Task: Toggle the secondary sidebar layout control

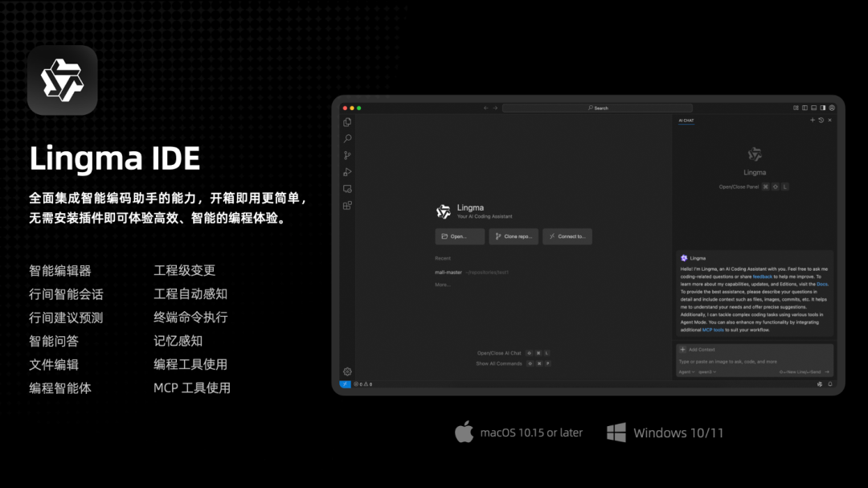Action: click(822, 107)
